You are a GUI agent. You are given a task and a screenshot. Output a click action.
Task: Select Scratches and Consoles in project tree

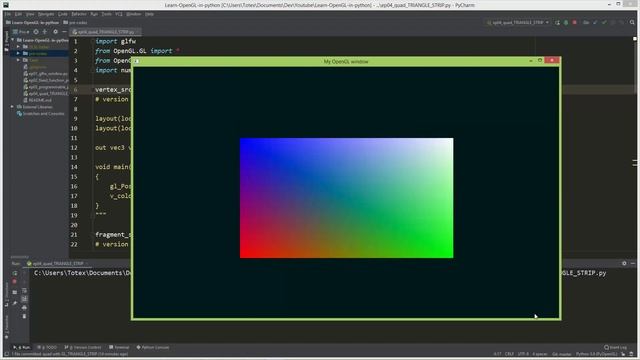click(x=40, y=113)
